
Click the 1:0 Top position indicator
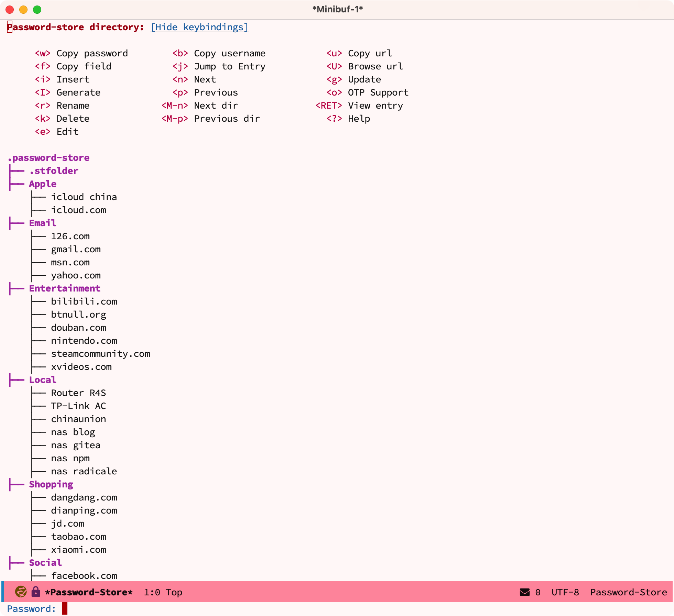coord(163,592)
